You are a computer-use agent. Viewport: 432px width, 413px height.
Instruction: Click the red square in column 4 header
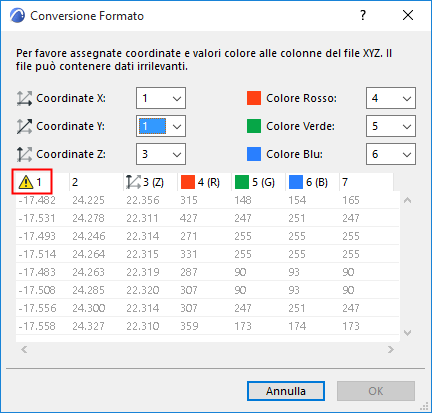pyautogui.click(x=188, y=182)
